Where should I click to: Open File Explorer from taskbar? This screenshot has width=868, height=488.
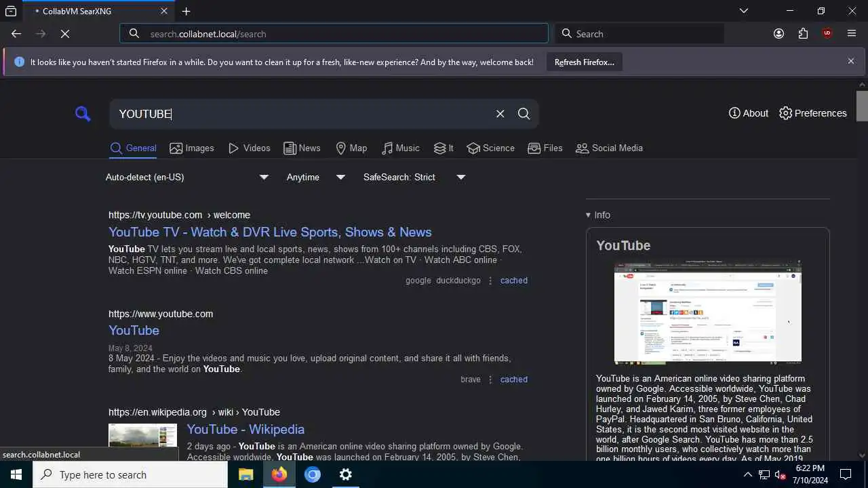click(x=246, y=474)
